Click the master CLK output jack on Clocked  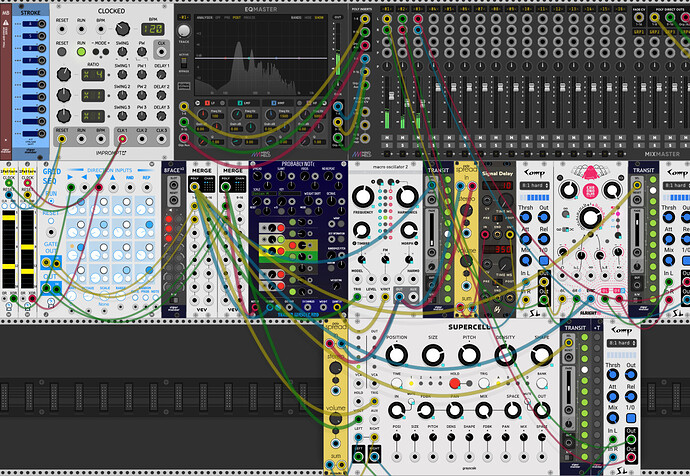[x=161, y=52]
